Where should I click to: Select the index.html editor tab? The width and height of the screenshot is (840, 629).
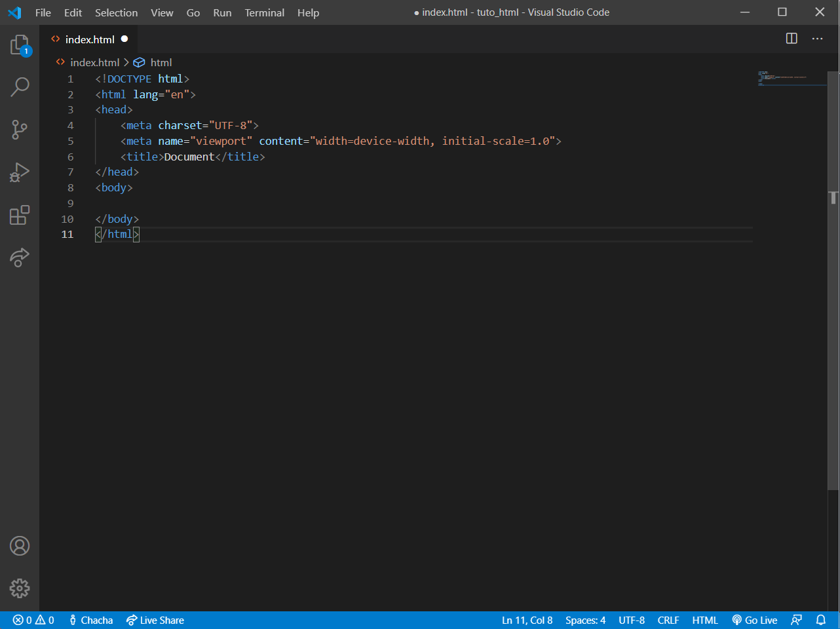(89, 39)
